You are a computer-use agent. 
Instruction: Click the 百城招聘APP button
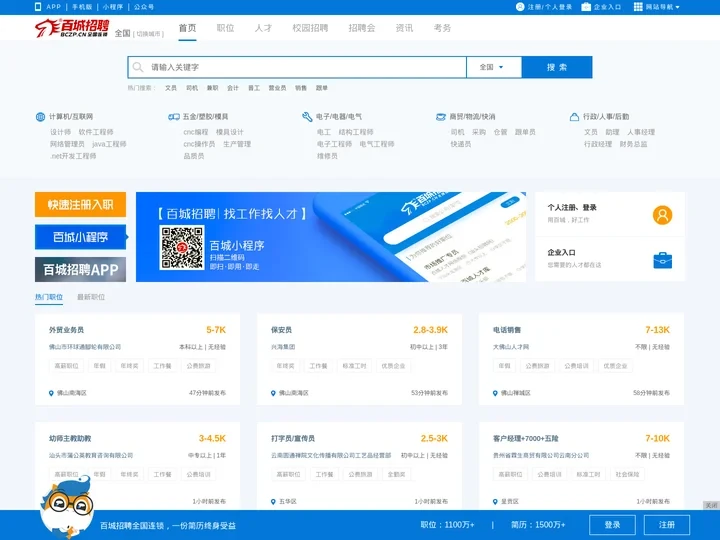tap(80, 270)
